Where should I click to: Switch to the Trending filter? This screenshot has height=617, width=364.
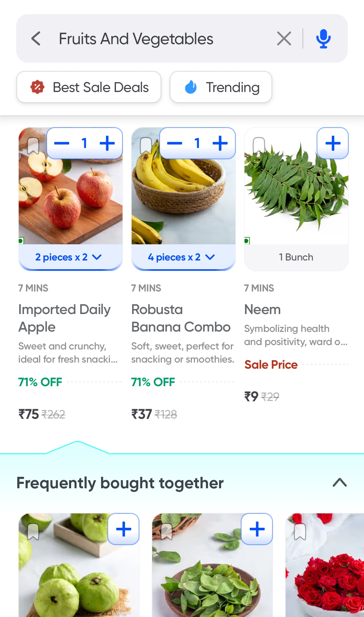point(221,87)
